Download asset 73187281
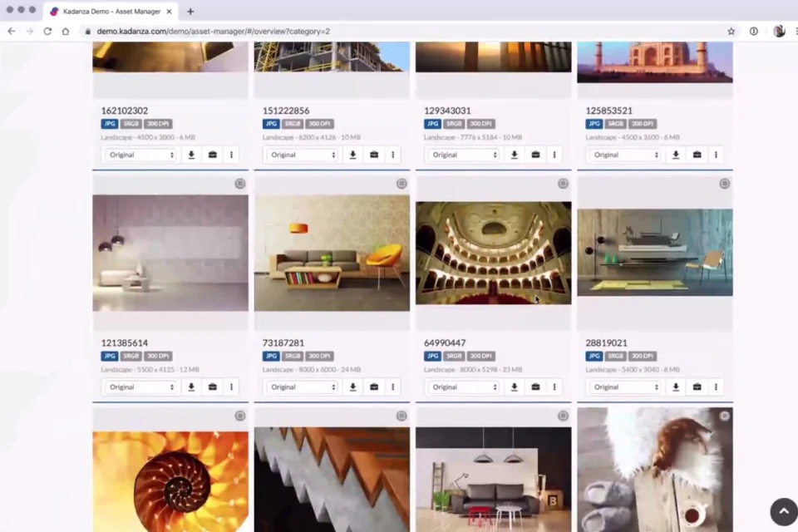Screen dimensions: 798x532 point(352,387)
